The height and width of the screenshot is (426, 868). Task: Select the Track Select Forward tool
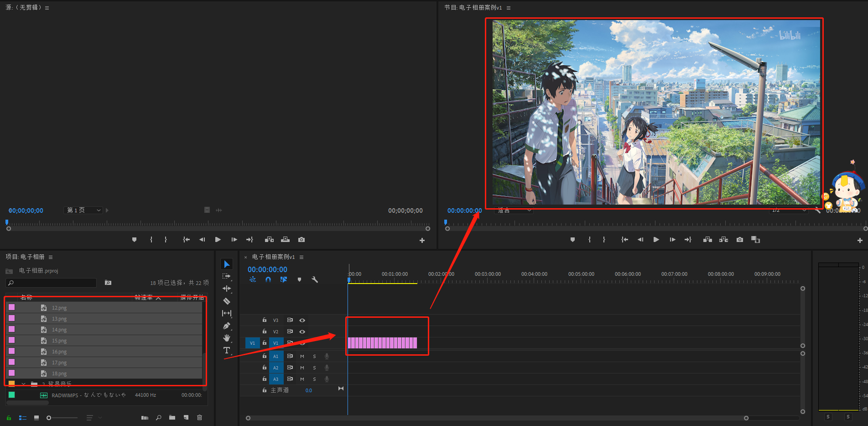pos(227,276)
